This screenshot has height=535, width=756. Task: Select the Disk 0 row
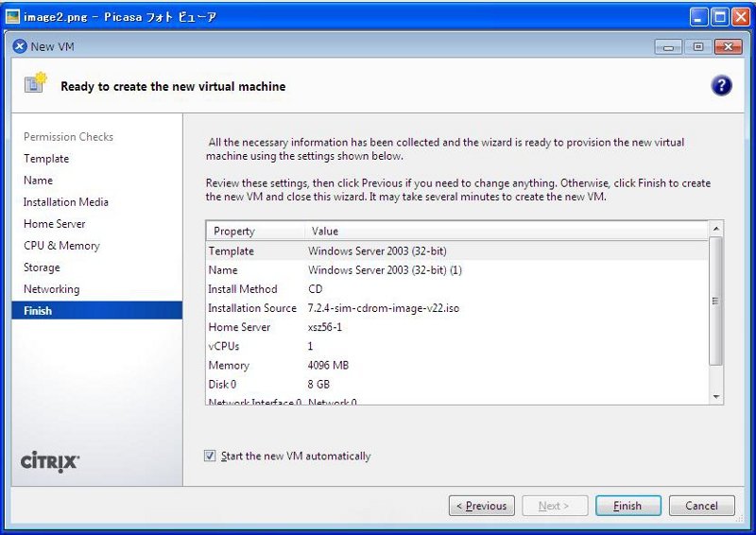point(457,384)
